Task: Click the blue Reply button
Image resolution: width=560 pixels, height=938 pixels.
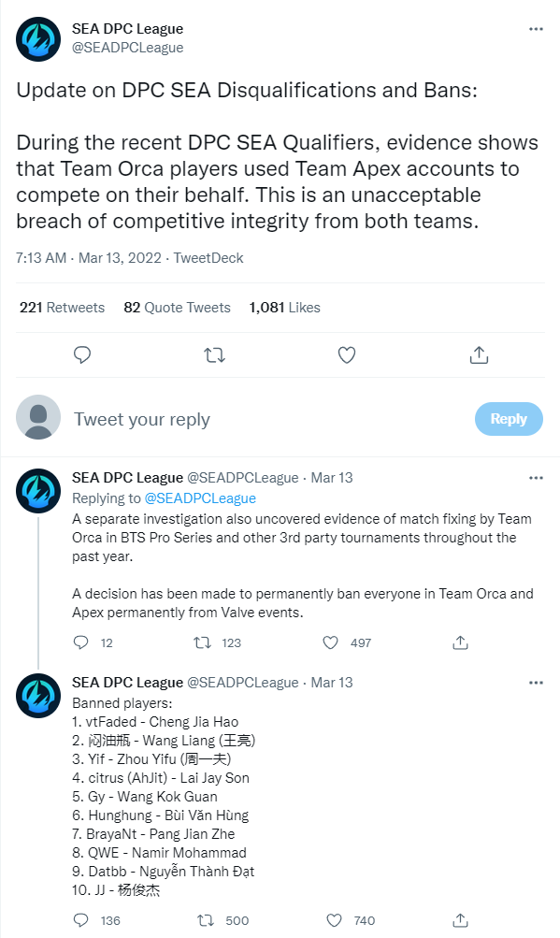Action: pos(509,419)
